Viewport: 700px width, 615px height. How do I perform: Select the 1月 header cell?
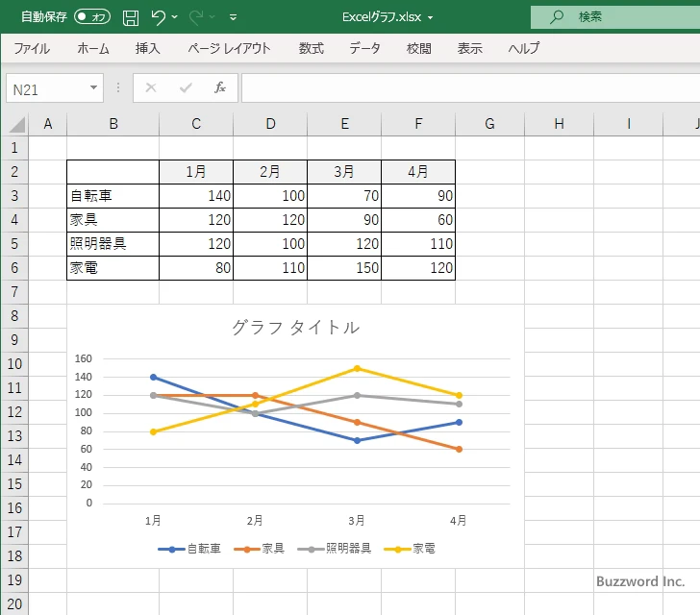click(196, 172)
